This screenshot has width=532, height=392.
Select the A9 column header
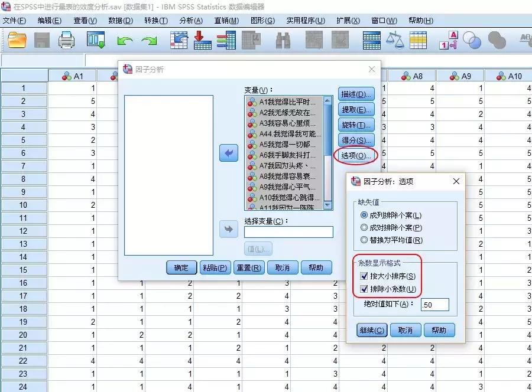click(460, 75)
